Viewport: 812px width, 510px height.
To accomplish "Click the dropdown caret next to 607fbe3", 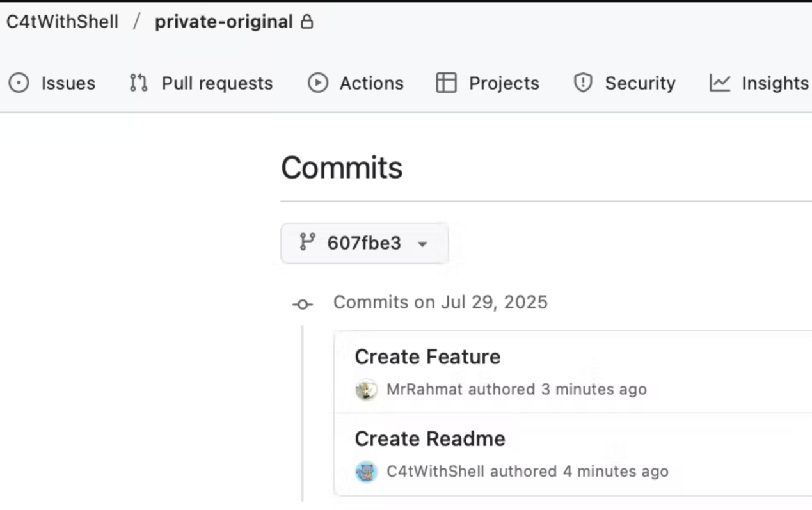I will [x=422, y=244].
